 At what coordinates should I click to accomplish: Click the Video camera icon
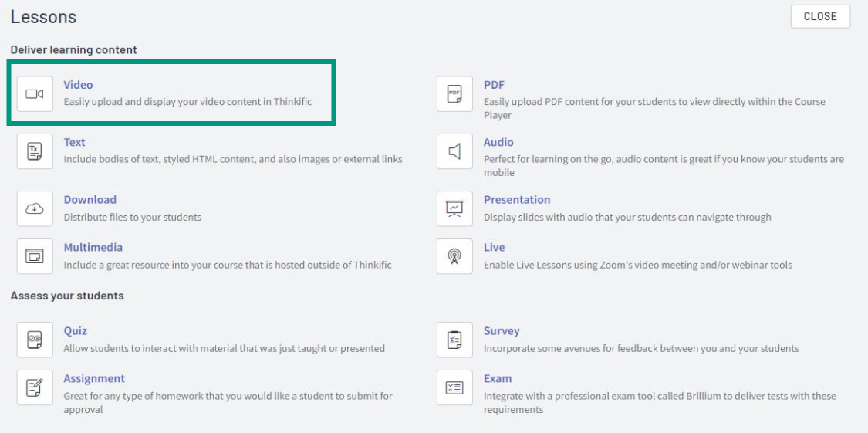[x=35, y=94]
